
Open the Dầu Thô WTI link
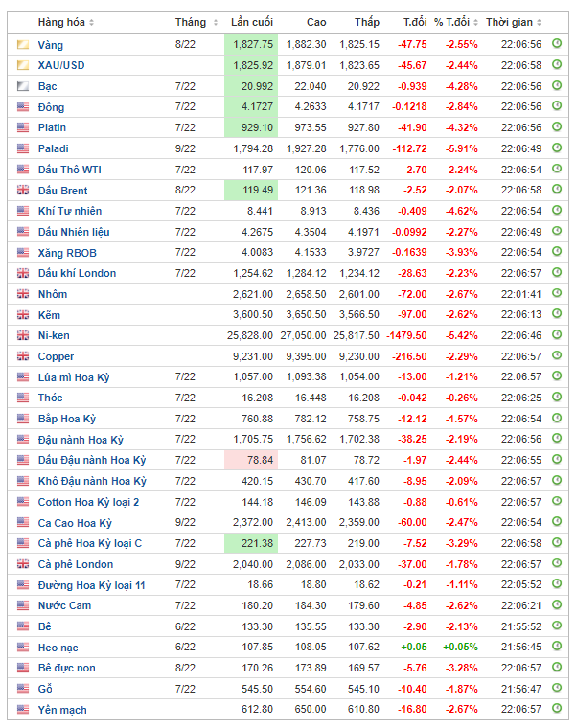click(69, 170)
